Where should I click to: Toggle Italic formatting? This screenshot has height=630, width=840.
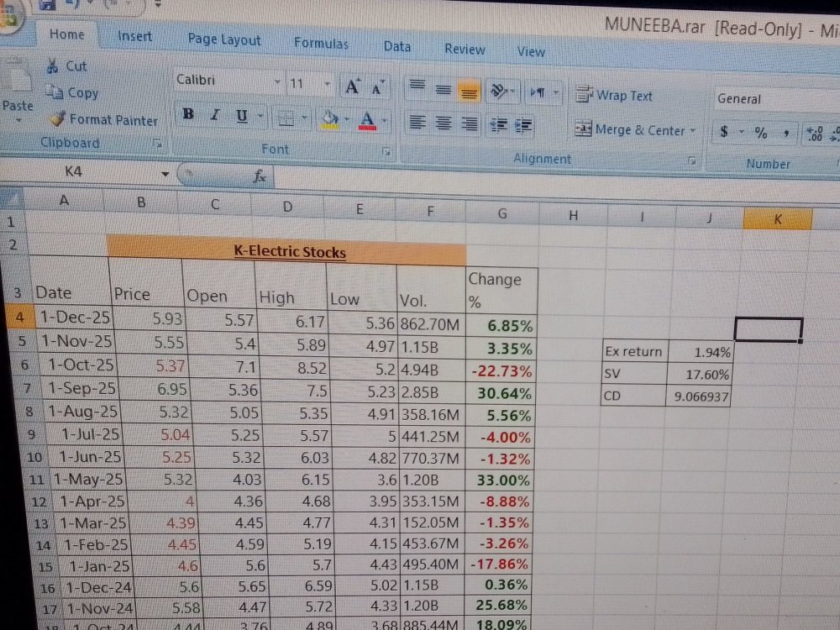click(215, 114)
